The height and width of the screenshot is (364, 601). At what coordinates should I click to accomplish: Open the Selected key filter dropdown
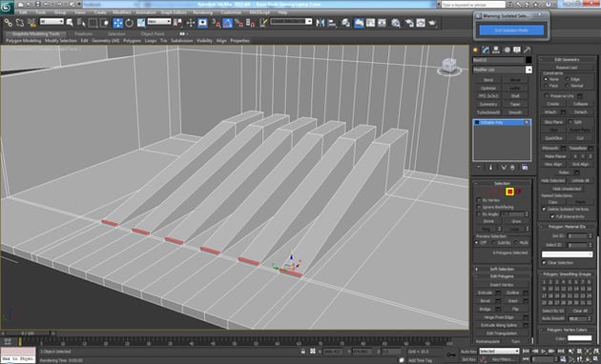click(499, 351)
